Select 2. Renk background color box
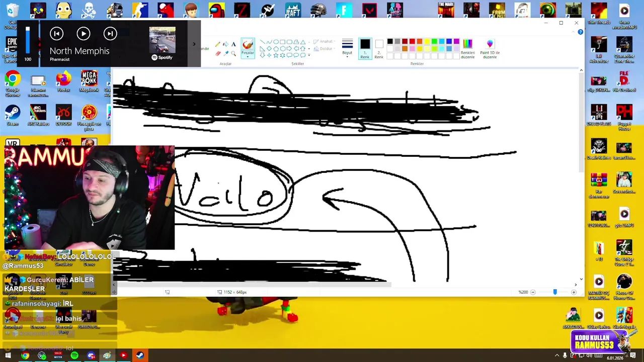 click(x=379, y=49)
